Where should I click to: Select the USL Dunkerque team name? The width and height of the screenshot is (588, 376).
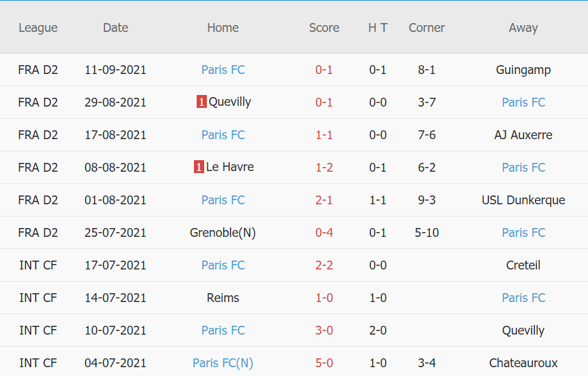coord(523,200)
